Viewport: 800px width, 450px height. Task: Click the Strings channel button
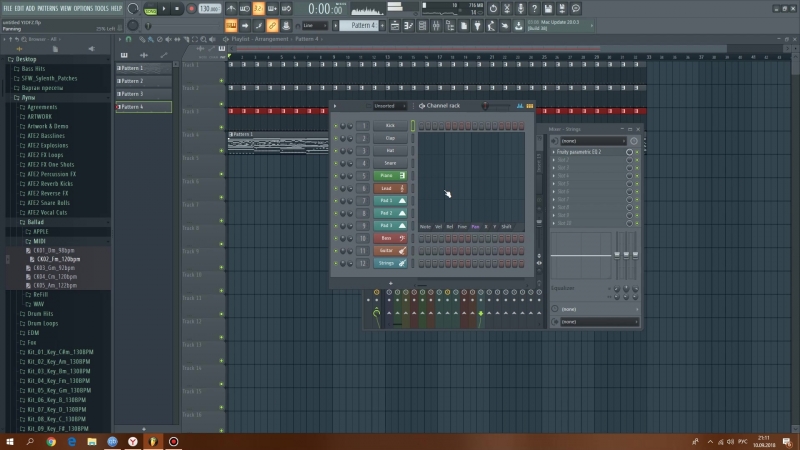pyautogui.click(x=390, y=263)
